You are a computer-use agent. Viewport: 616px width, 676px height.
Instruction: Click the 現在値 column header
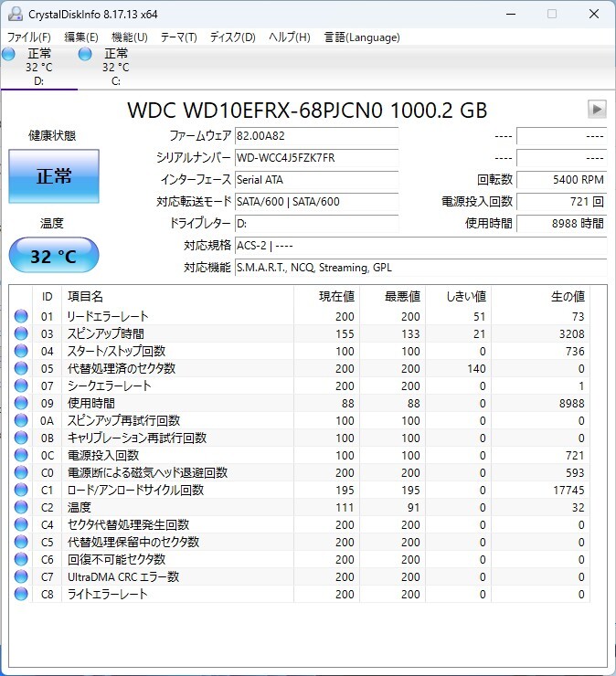coord(326,297)
